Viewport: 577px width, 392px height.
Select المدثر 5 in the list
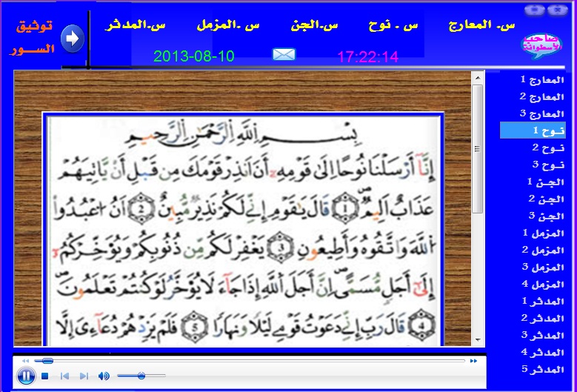click(x=542, y=369)
